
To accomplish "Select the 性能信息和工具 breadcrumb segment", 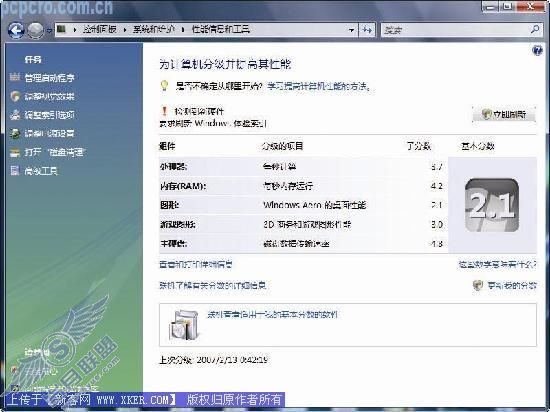I will click(x=221, y=29).
